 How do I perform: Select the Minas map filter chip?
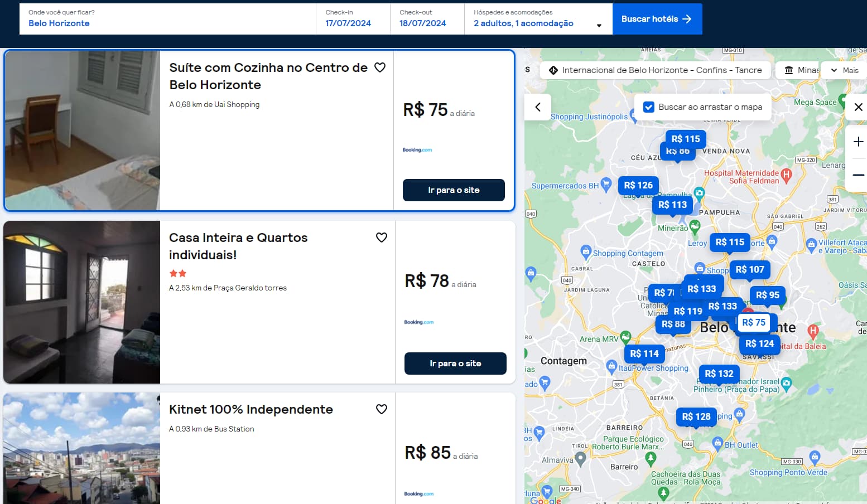(801, 70)
